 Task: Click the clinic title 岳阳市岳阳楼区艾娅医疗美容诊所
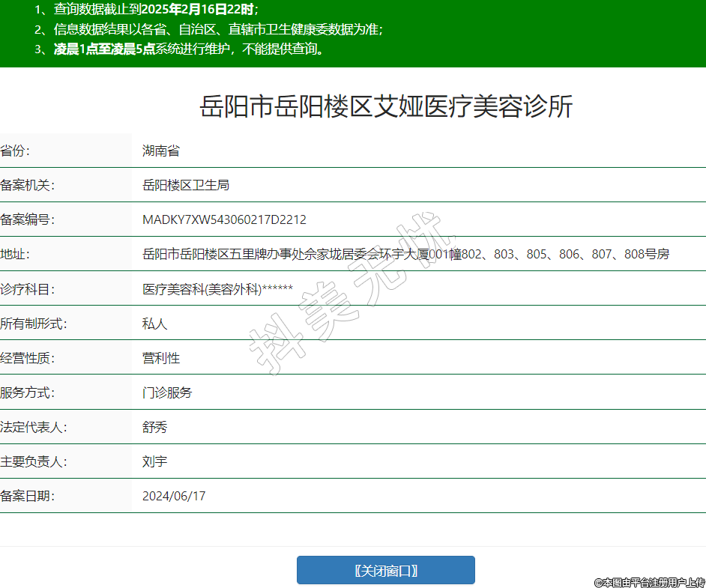pyautogui.click(x=386, y=107)
